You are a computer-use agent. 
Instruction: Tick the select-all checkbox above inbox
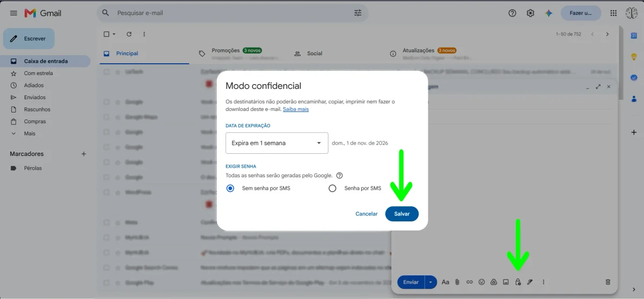[106, 34]
